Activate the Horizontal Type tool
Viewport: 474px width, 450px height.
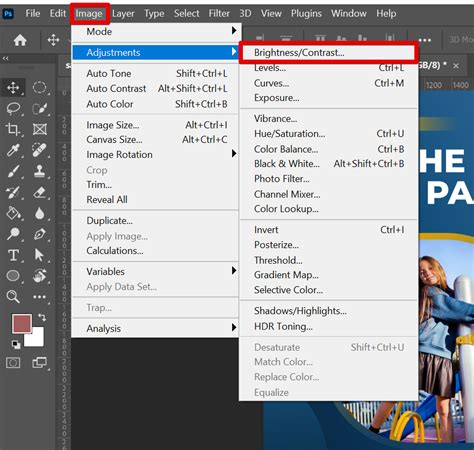click(x=13, y=255)
